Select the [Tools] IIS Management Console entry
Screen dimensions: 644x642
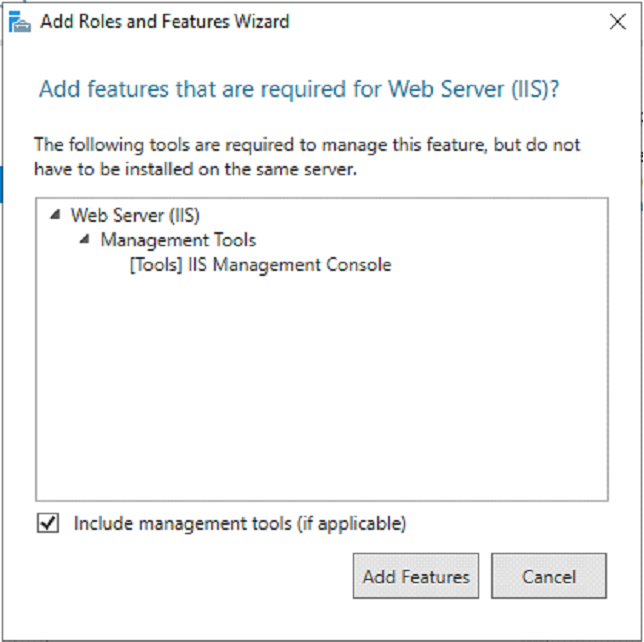point(260,265)
